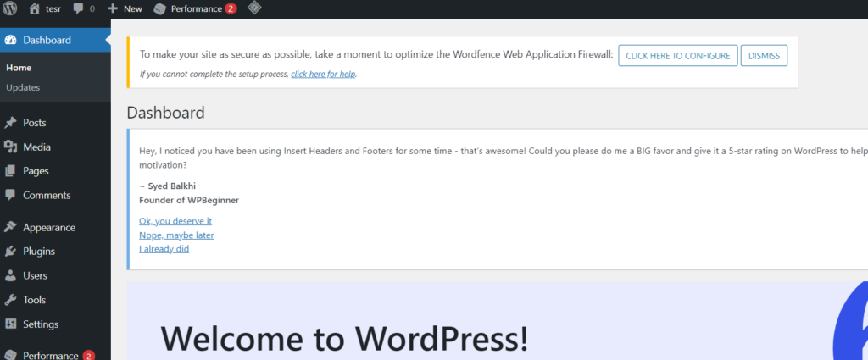This screenshot has height=360, width=868.
Task: Click 'Nope, maybe later' link
Action: coord(176,235)
